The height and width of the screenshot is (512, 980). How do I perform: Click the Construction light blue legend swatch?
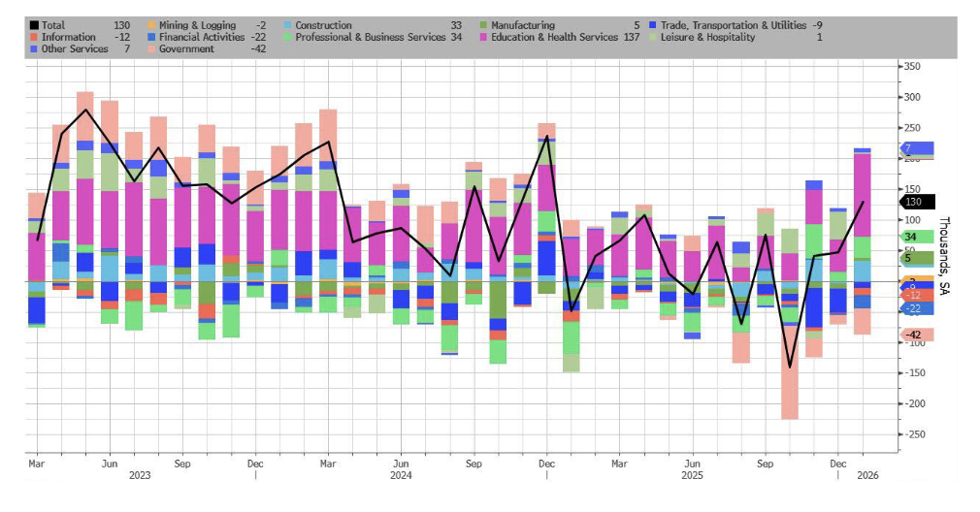point(287,25)
